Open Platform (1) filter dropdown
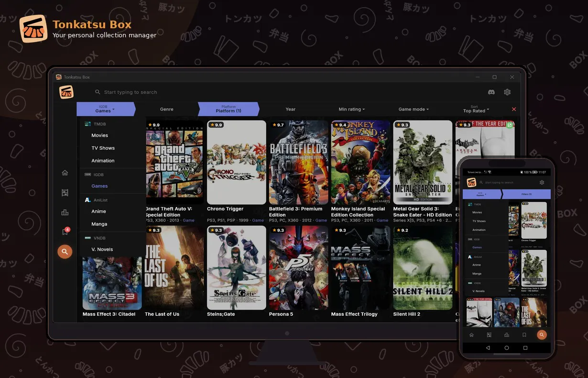Screen dimensions: 588x378 click(229, 109)
